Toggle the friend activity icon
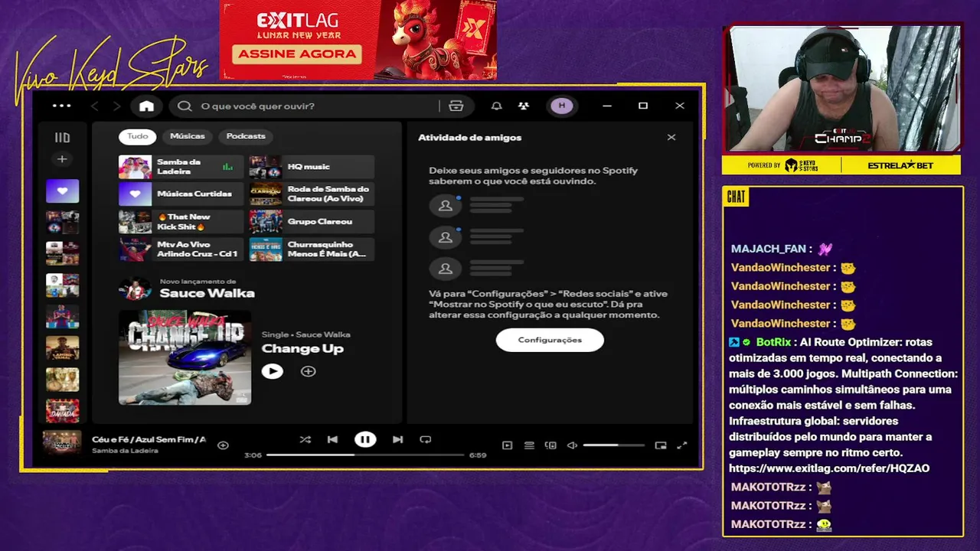Image resolution: width=980 pixels, height=551 pixels. [524, 106]
